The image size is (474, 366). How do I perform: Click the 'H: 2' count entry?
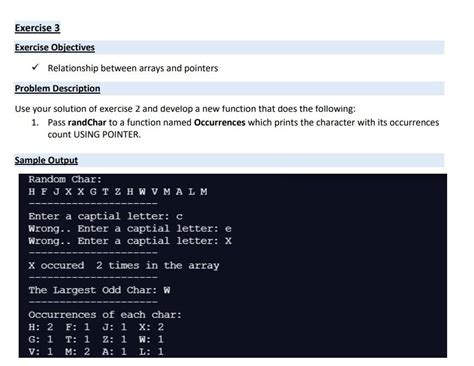(41, 327)
